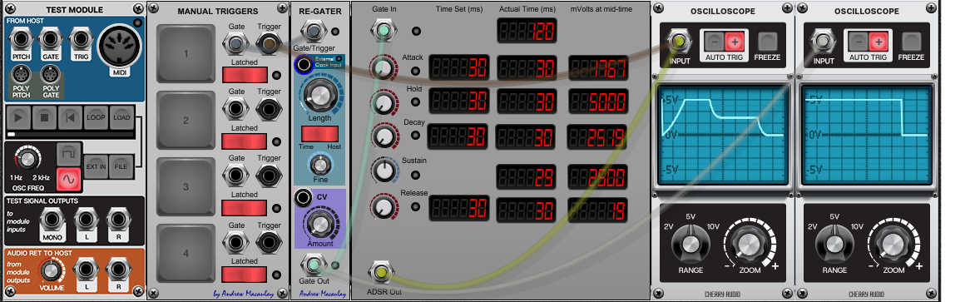Click the Gate jack of manual trigger 3
Image resolution: width=980 pixels, height=302 pixels.
[235, 175]
